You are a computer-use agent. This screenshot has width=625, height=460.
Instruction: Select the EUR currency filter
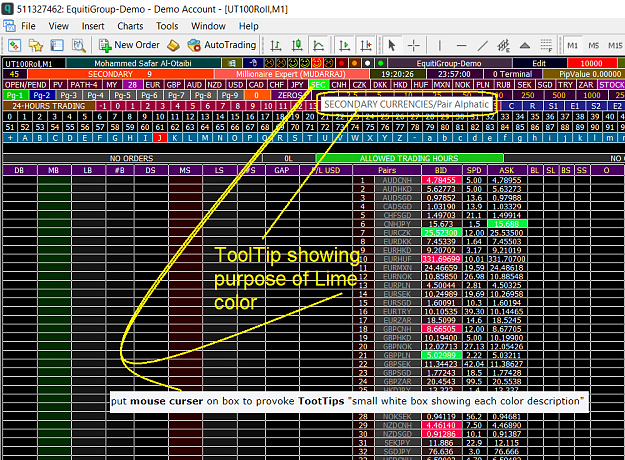pyautogui.click(x=153, y=85)
